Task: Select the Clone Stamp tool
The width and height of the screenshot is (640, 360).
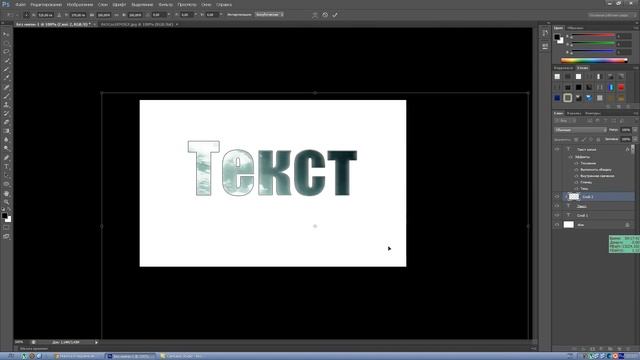Action: [x=6, y=105]
